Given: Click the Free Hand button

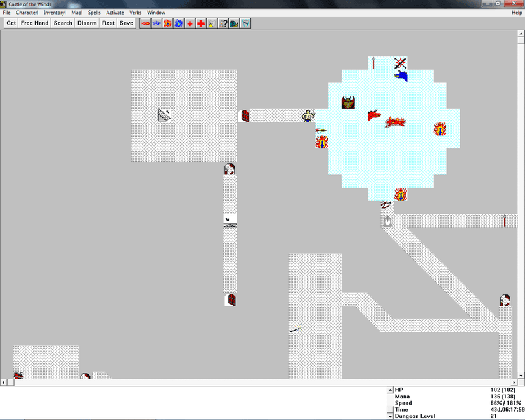Looking at the screenshot, I should point(34,23).
